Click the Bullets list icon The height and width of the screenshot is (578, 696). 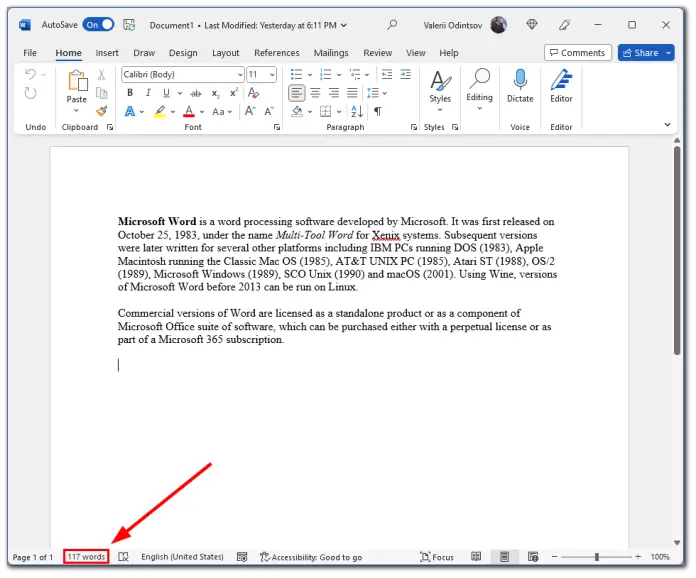point(296,74)
